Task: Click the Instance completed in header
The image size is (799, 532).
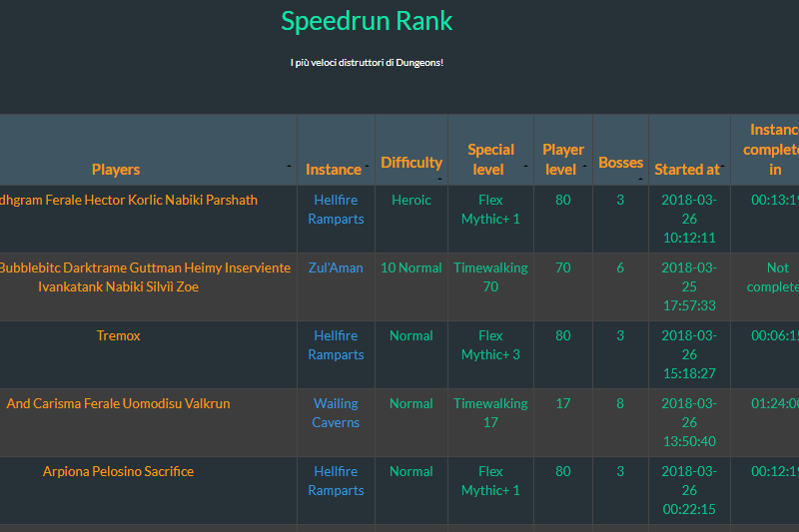Action: pyautogui.click(x=775, y=150)
